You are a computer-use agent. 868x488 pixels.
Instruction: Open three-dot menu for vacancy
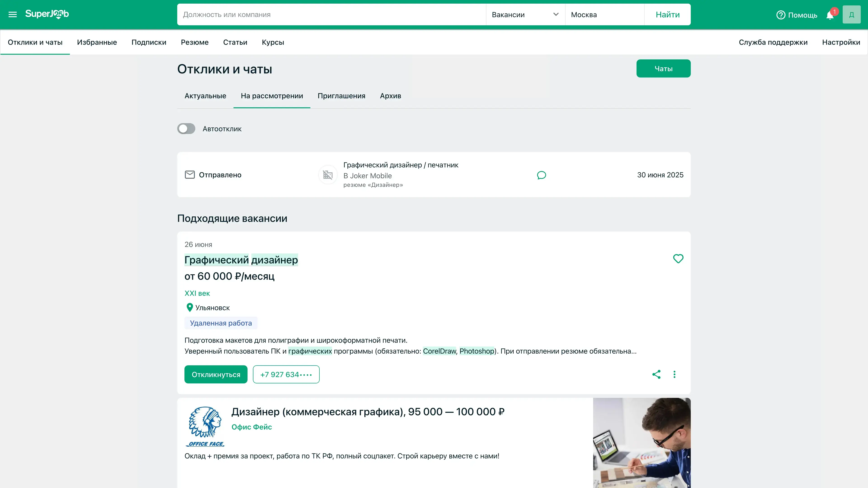click(x=674, y=375)
